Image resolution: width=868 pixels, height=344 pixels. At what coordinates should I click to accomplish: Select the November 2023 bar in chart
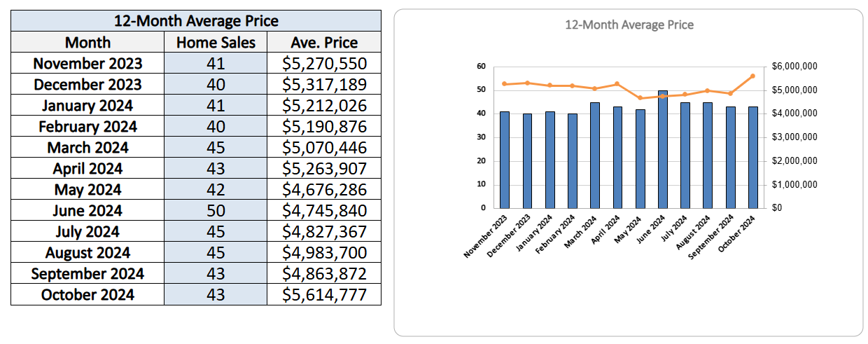pyautogui.click(x=505, y=160)
